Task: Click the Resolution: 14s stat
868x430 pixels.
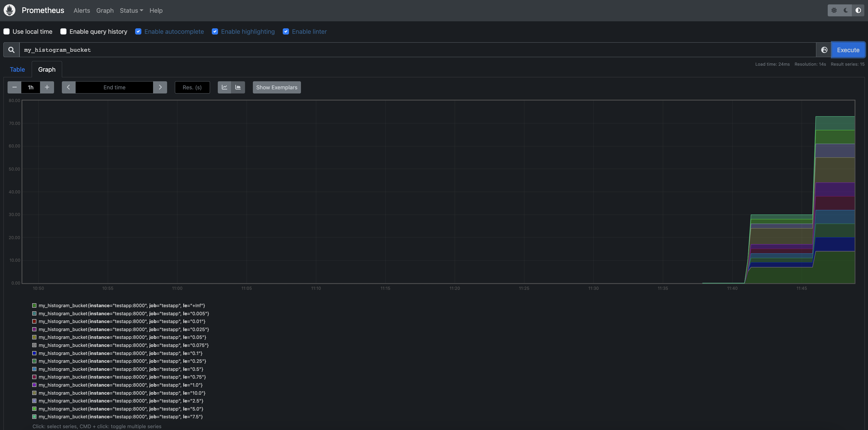Action: [810, 64]
